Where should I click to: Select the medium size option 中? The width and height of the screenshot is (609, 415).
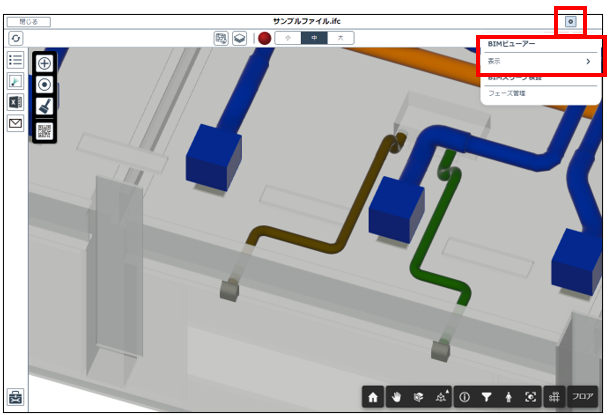pos(315,38)
